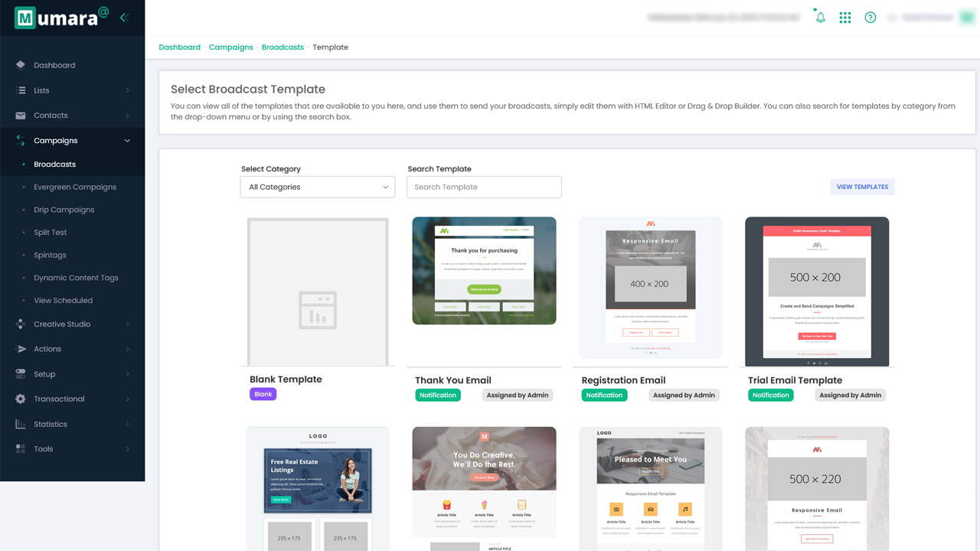The width and height of the screenshot is (980, 551).
Task: Click the VIEW TEMPLATES button
Action: pyautogui.click(x=862, y=187)
